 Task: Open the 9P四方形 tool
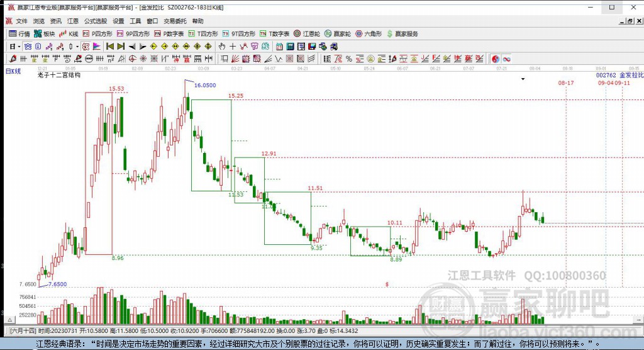pyautogui.click(x=133, y=34)
